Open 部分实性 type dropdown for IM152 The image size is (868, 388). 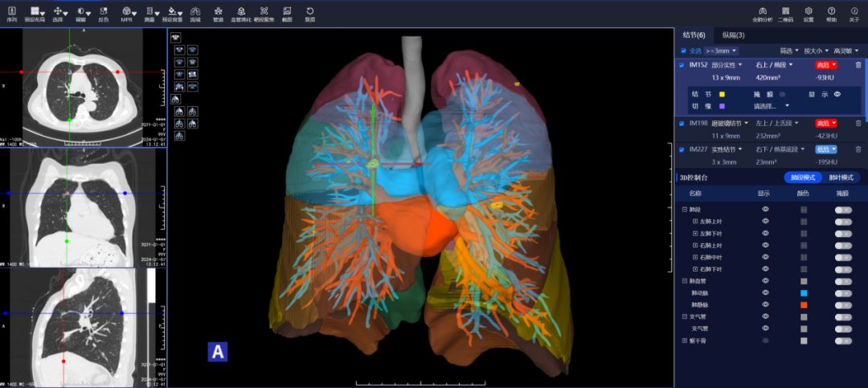(727, 65)
